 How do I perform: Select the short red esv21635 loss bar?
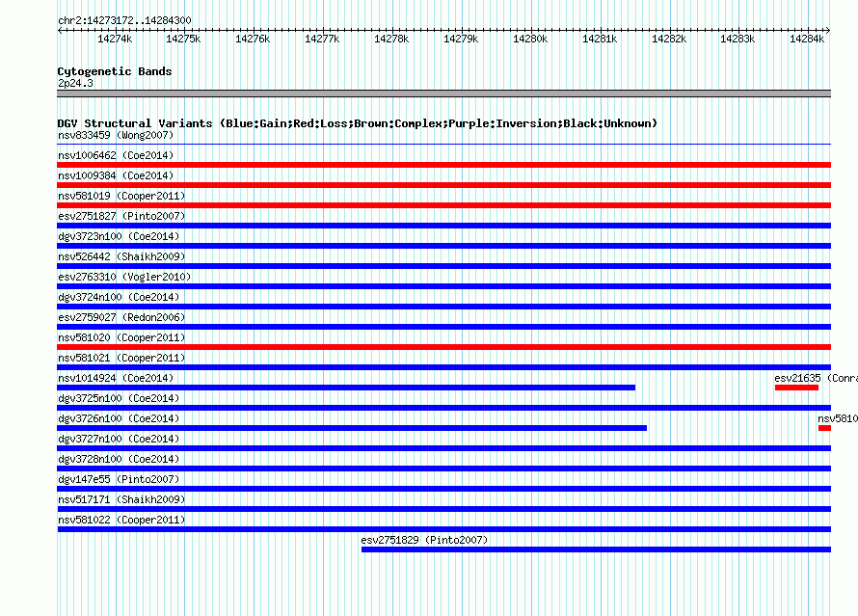point(796,388)
